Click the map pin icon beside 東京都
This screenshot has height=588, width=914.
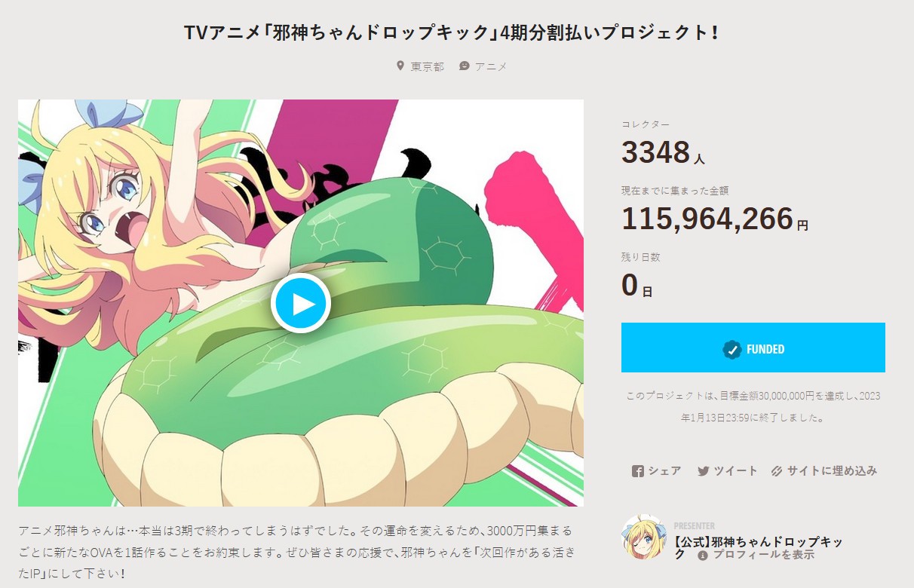point(400,66)
